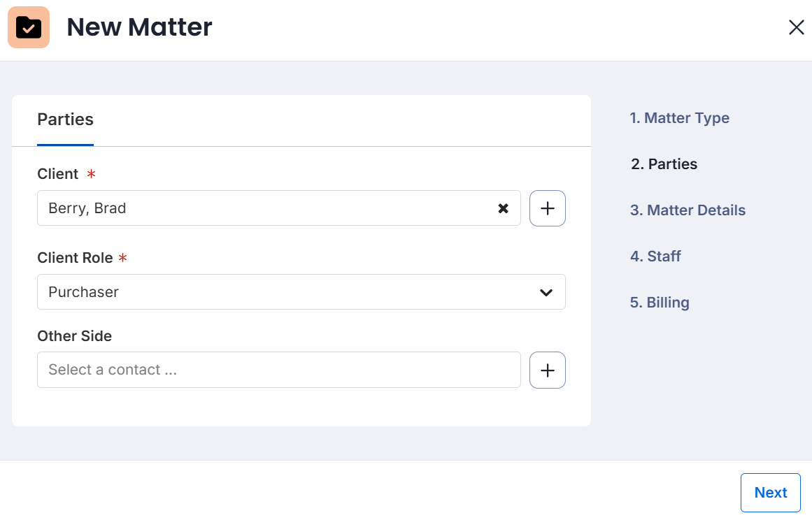Click the New Matter title text
Image resolution: width=812 pixels, height=520 pixels.
pos(139,27)
